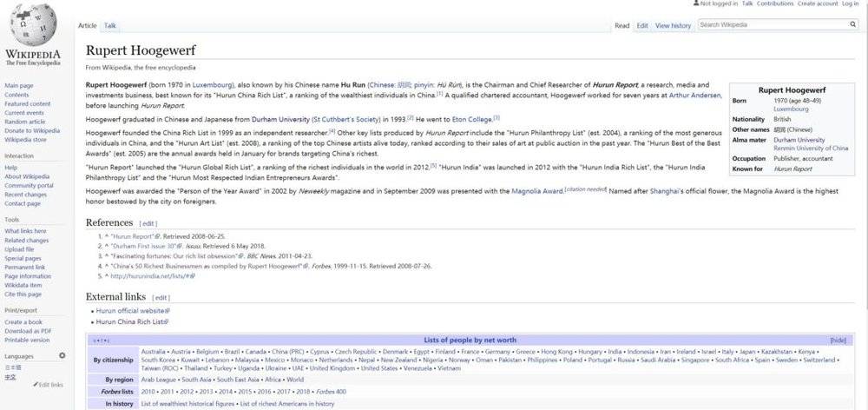The width and height of the screenshot is (868, 410).
Task: Click Forbes 400 in navbox
Action: pos(331,392)
